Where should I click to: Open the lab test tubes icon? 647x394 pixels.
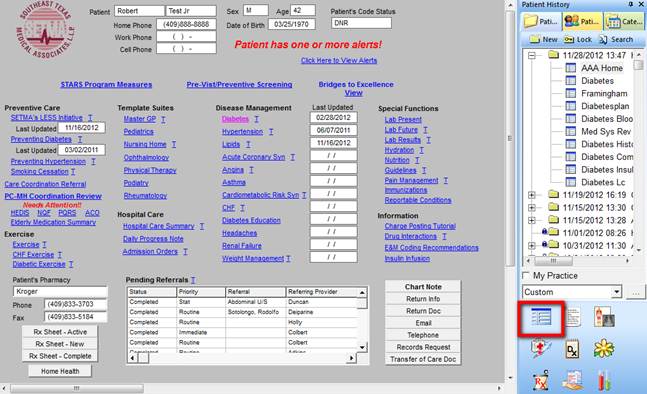click(x=604, y=380)
